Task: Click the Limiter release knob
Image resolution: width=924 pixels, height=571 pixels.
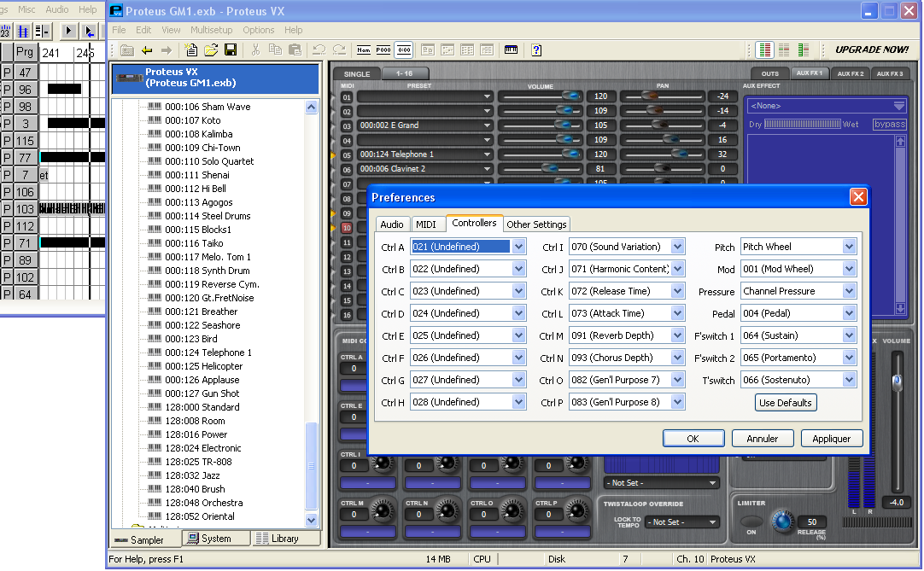Action: [x=781, y=521]
